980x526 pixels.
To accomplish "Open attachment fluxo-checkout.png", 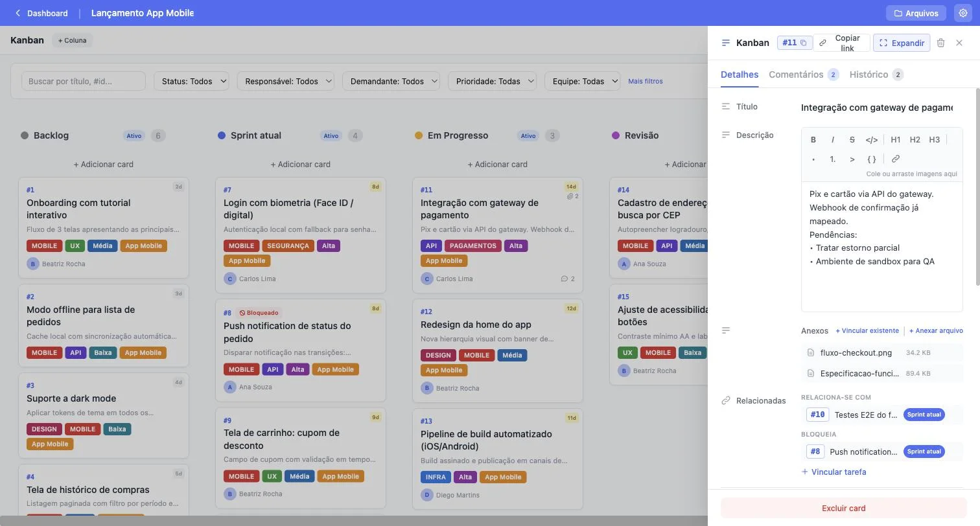I will (881, 352).
